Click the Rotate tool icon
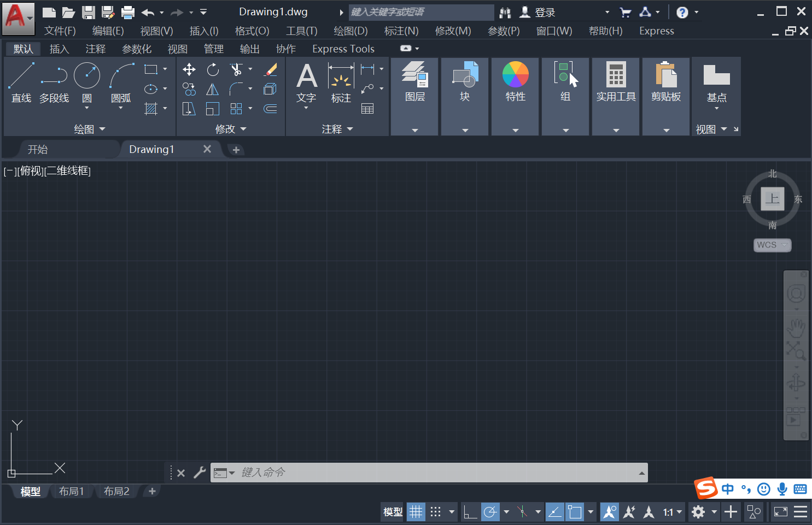 (x=213, y=69)
